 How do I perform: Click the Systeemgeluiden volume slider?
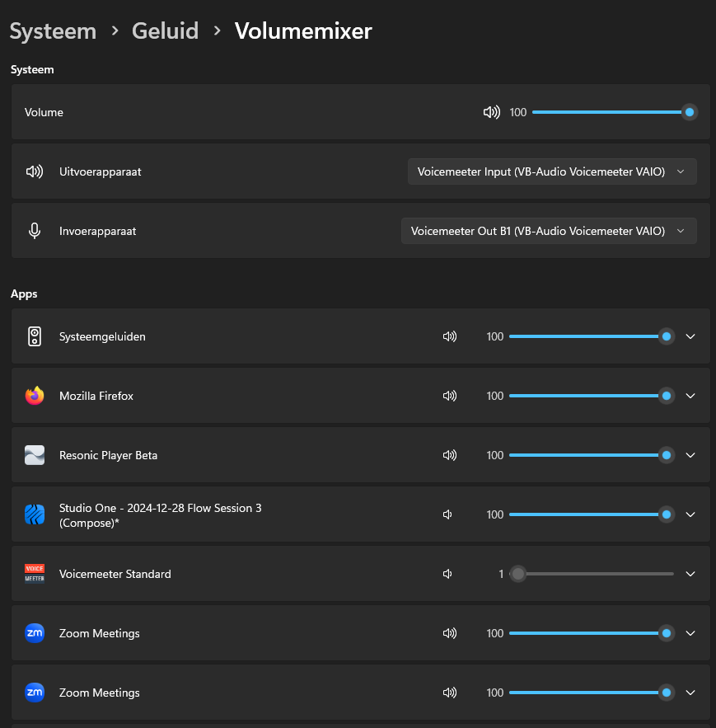coord(592,336)
